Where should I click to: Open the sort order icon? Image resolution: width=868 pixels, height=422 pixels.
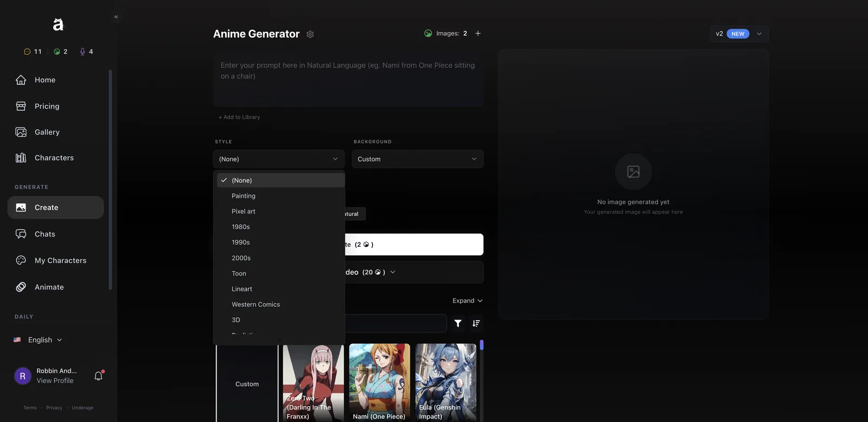pos(476,323)
